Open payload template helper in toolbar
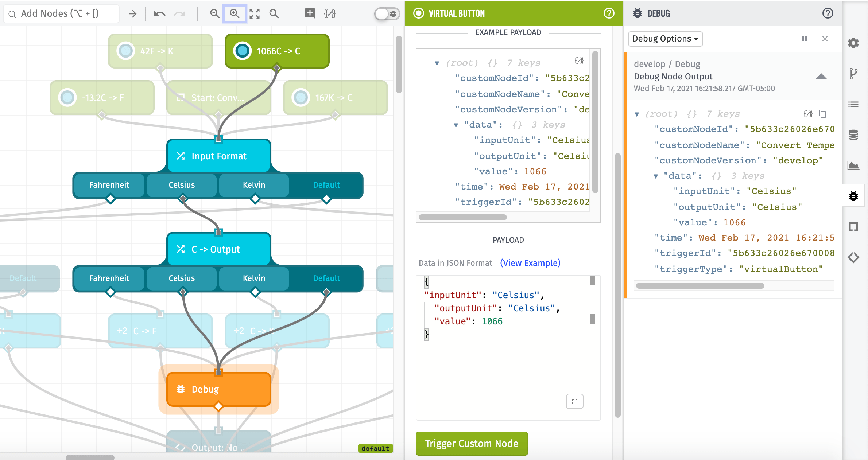Image resolution: width=868 pixels, height=460 pixels. pos(329,14)
